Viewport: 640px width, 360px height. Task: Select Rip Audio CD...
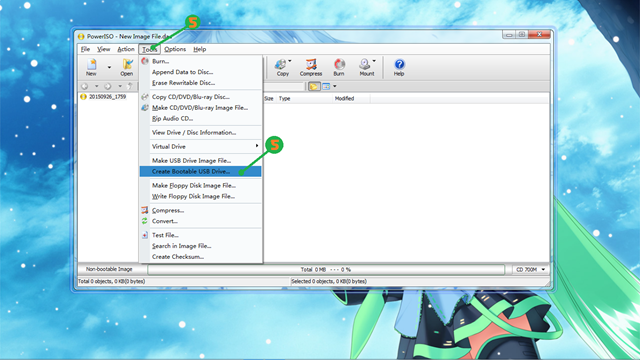pos(200,118)
